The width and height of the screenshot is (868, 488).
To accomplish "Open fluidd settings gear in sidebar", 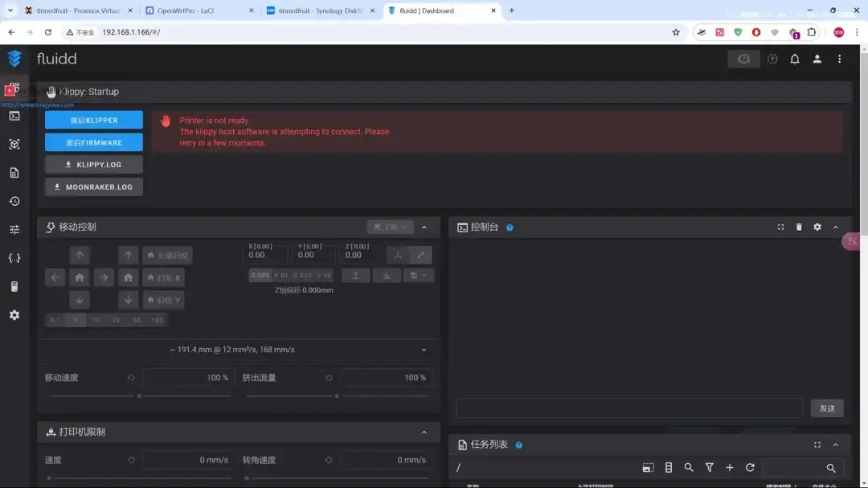I will (14, 314).
